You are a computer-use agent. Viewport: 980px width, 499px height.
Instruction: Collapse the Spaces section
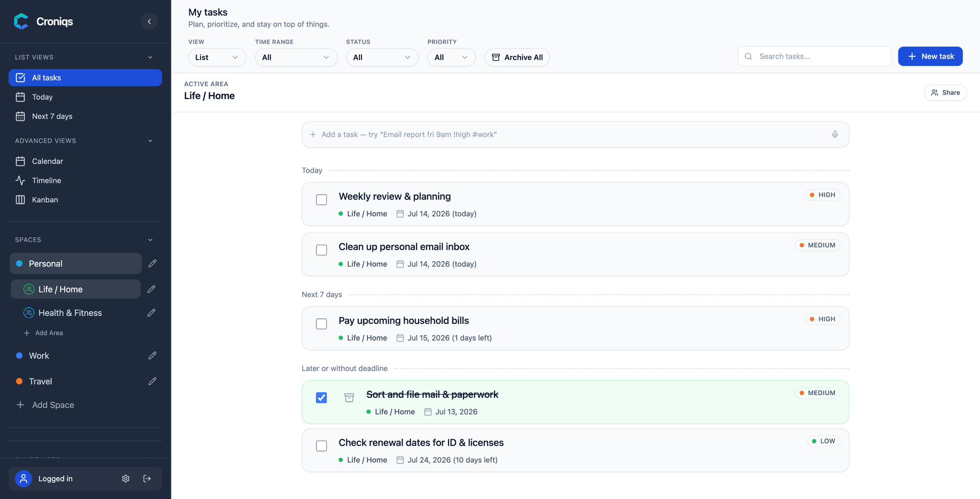coord(150,240)
